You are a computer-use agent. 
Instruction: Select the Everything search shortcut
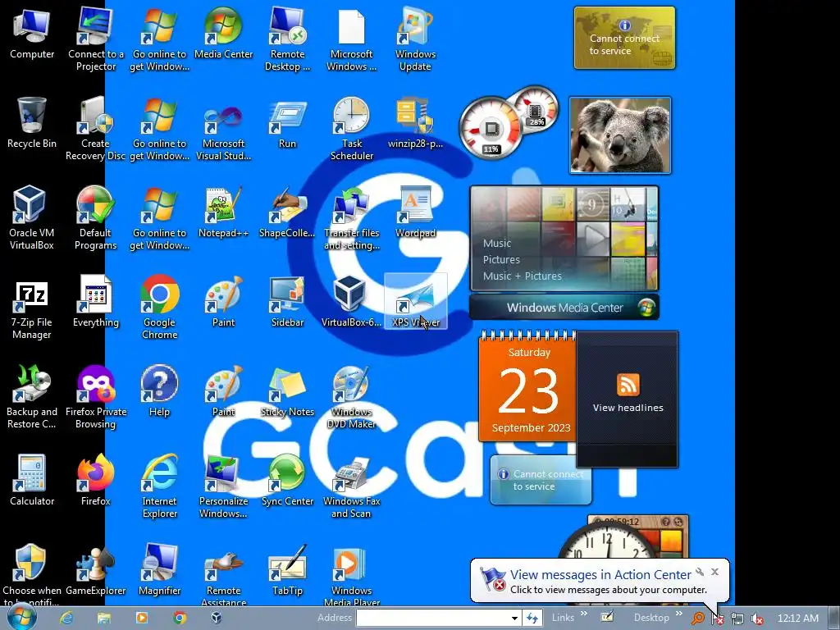(x=96, y=302)
